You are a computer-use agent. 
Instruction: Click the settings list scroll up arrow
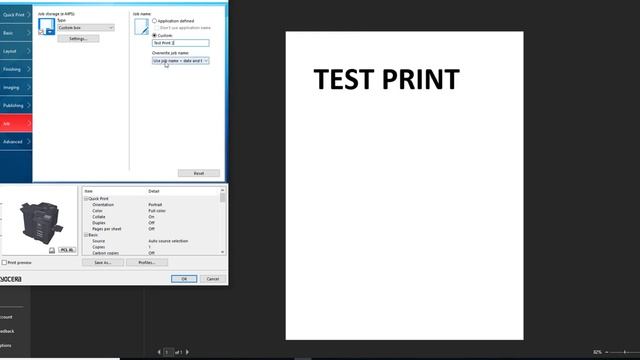[x=222, y=190]
